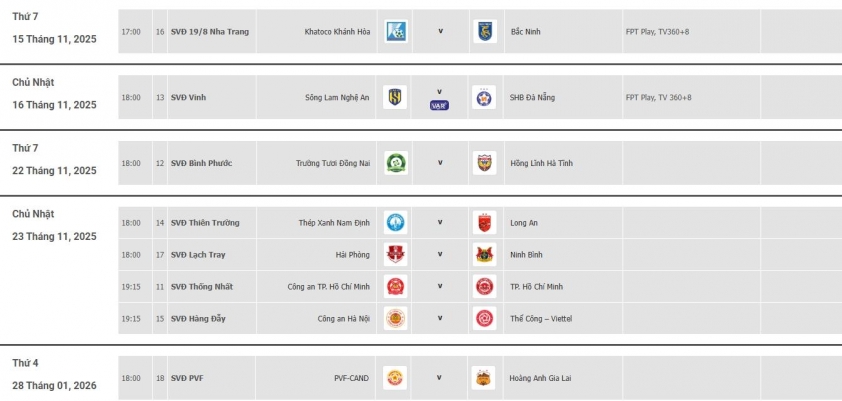Click Sông Lam Nghệ An logo
Viewport: 842px width, 401px height.
pos(396,97)
